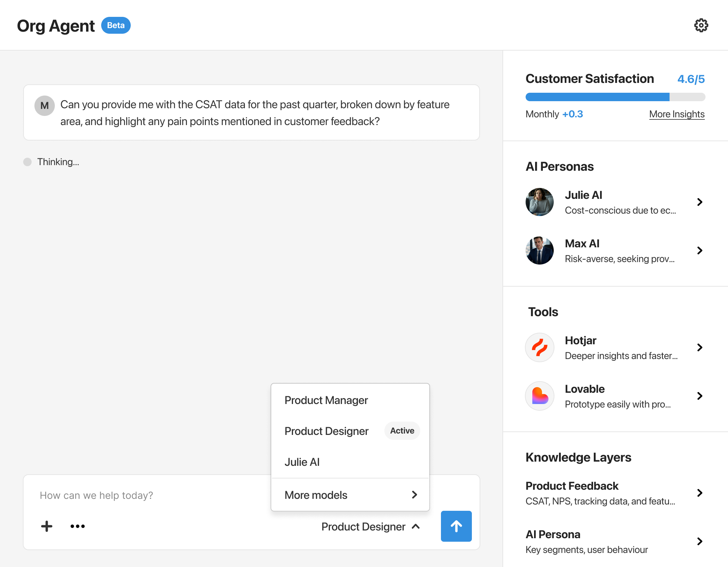Click the M user avatar

point(45,105)
